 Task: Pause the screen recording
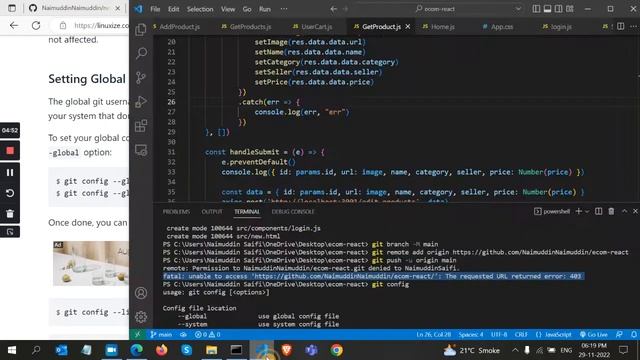10,173
